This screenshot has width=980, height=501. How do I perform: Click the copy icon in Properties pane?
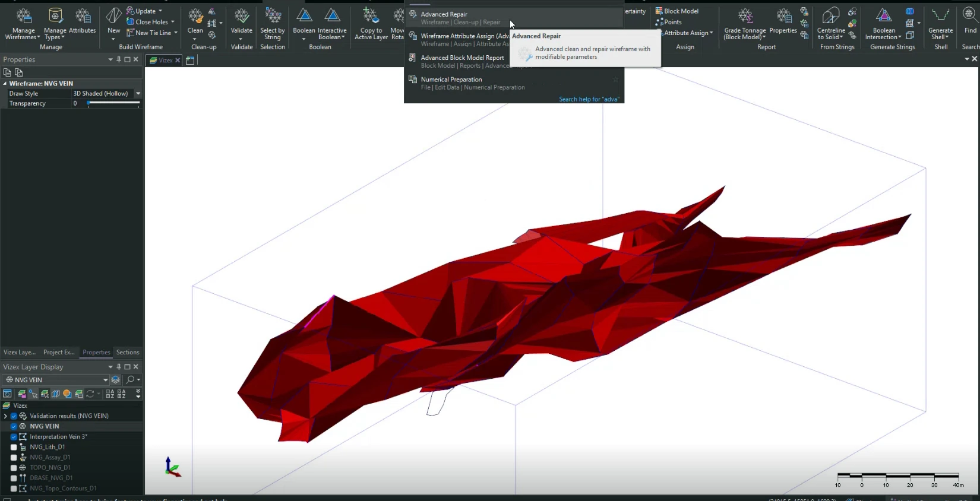(x=7, y=72)
